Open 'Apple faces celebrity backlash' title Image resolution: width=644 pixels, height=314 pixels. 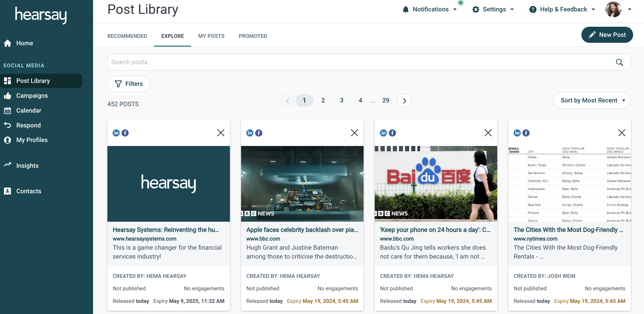click(x=302, y=230)
